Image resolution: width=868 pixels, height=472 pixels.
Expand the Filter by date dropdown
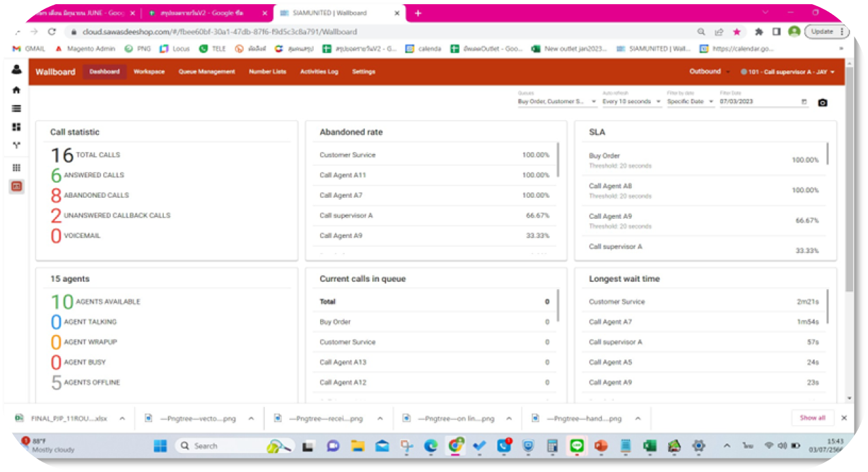(x=691, y=102)
